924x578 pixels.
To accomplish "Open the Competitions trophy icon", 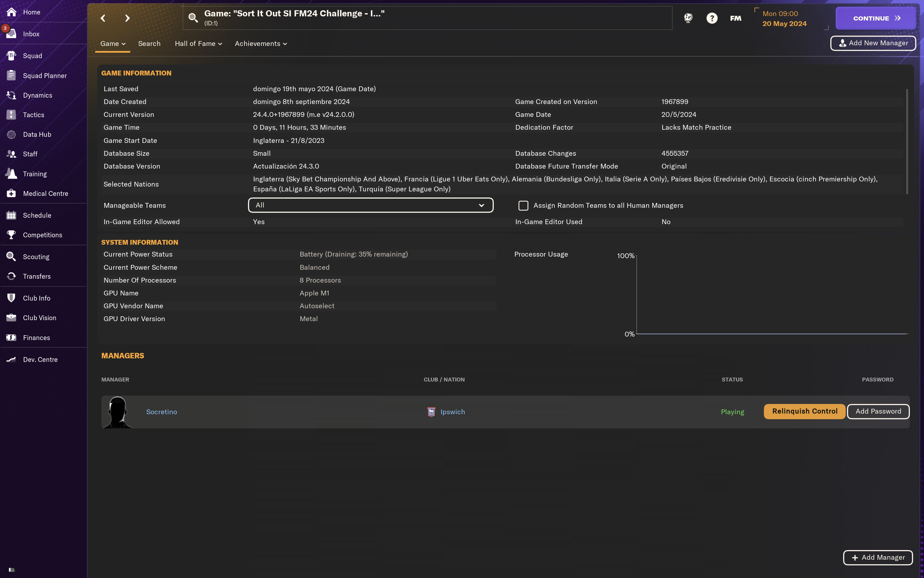I will coord(12,235).
